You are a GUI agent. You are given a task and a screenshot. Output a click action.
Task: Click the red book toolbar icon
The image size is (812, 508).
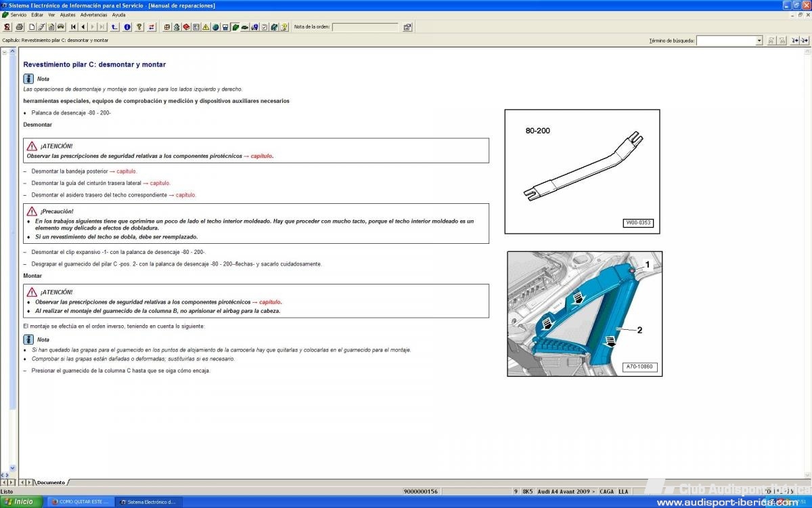coord(186,27)
